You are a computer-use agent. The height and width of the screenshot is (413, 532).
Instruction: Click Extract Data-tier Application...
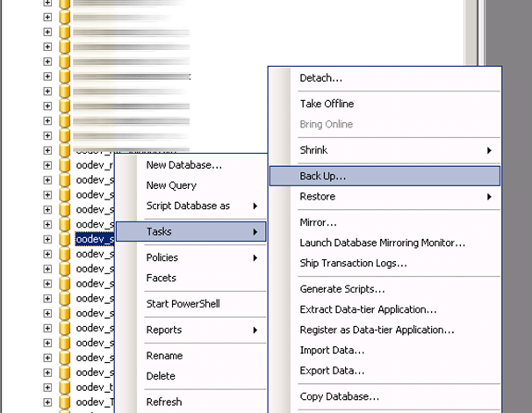[385, 309]
